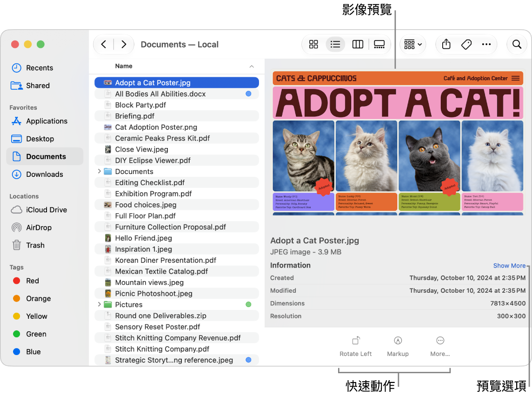Open the More... quick actions menu
Viewport: 532px width, 396px height.
click(440, 346)
